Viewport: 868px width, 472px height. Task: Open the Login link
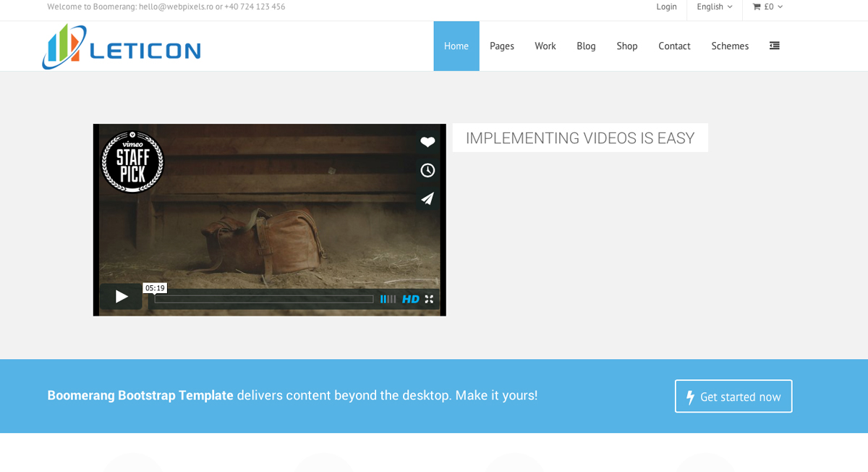(666, 7)
